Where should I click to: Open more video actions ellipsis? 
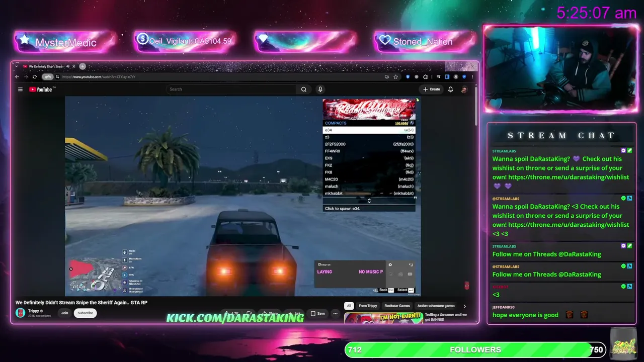click(335, 314)
